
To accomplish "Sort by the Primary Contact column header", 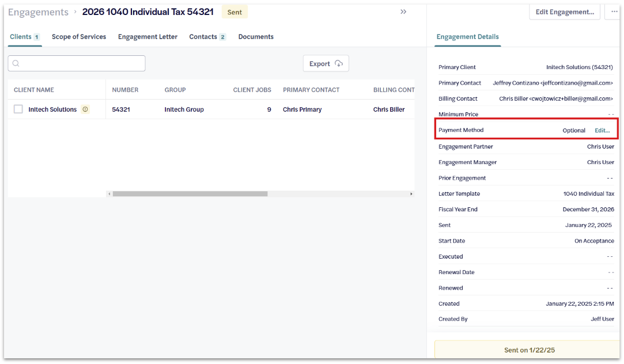I will tap(311, 90).
